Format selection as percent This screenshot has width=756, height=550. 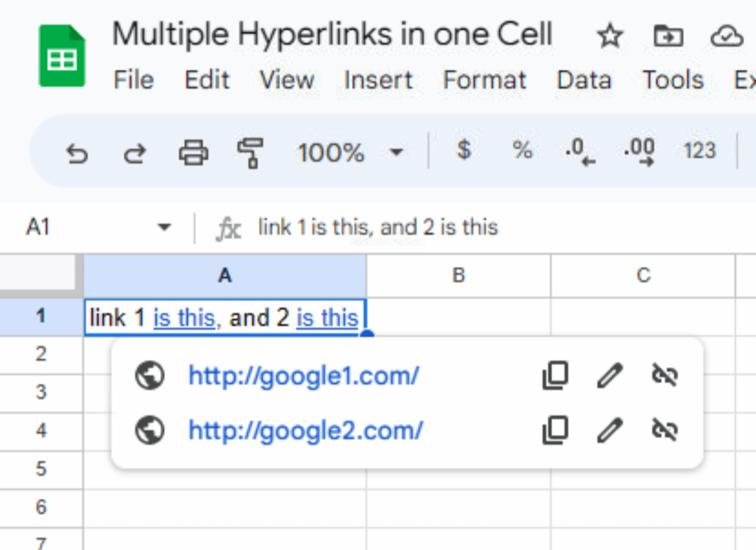tap(522, 151)
